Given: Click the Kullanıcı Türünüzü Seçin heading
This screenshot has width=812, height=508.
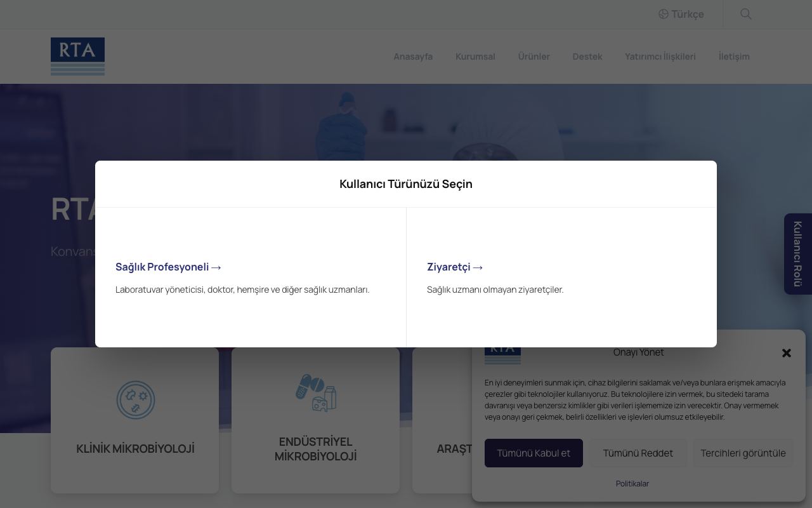Looking at the screenshot, I should click(406, 184).
